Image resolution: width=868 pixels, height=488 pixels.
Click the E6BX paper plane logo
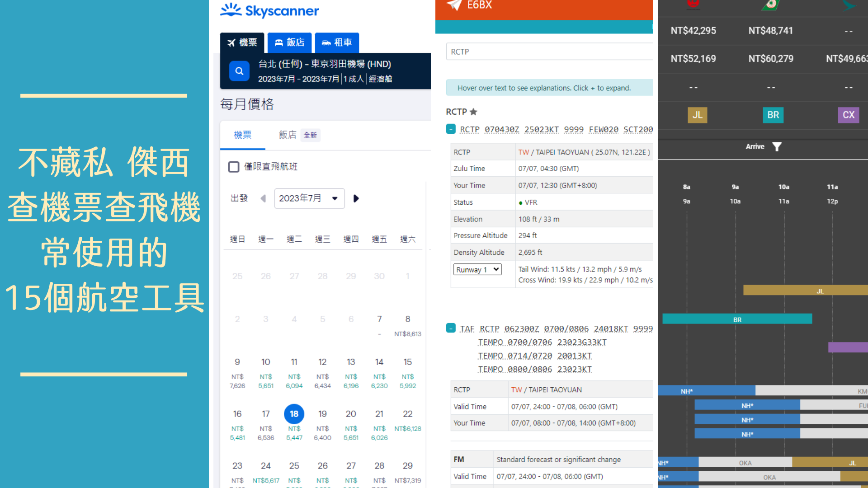454,5
